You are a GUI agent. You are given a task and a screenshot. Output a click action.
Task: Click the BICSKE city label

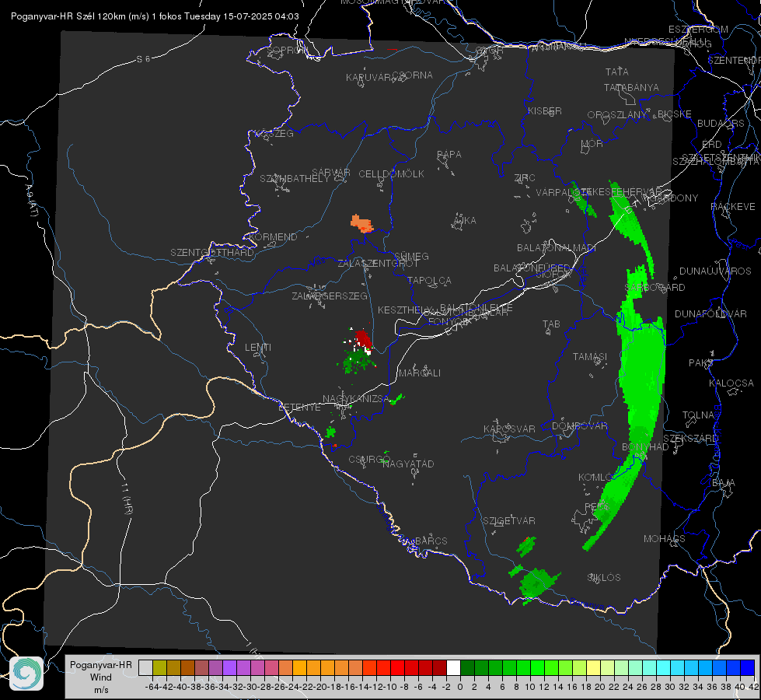pyautogui.click(x=675, y=114)
